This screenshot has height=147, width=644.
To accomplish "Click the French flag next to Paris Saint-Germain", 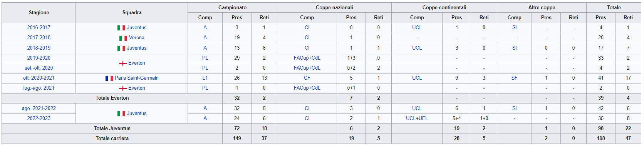I will pos(109,78).
